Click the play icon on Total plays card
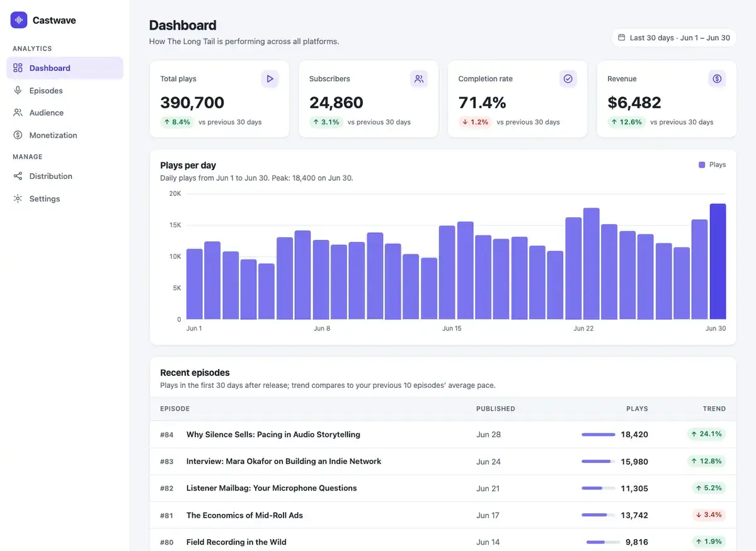The width and height of the screenshot is (756, 551). (x=270, y=79)
